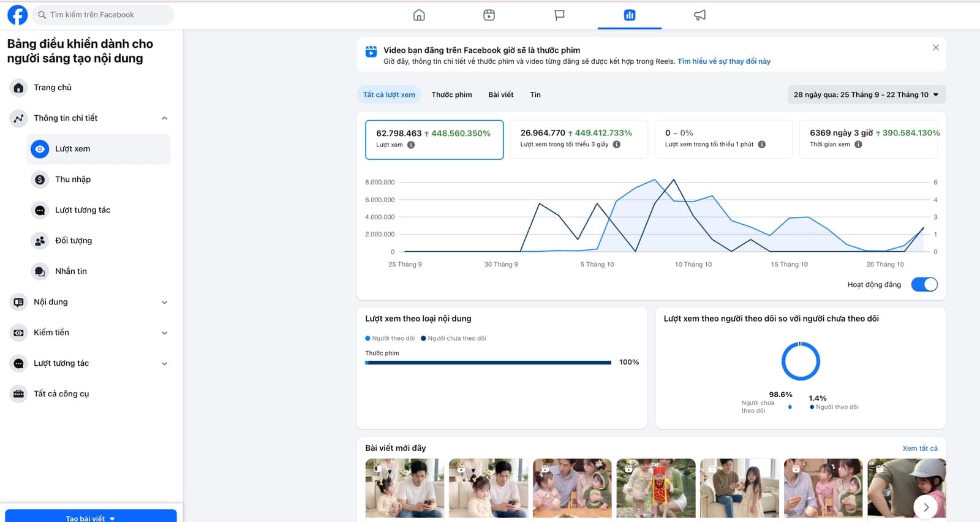Click the Trang chủ home icon in sidebar

(x=19, y=88)
